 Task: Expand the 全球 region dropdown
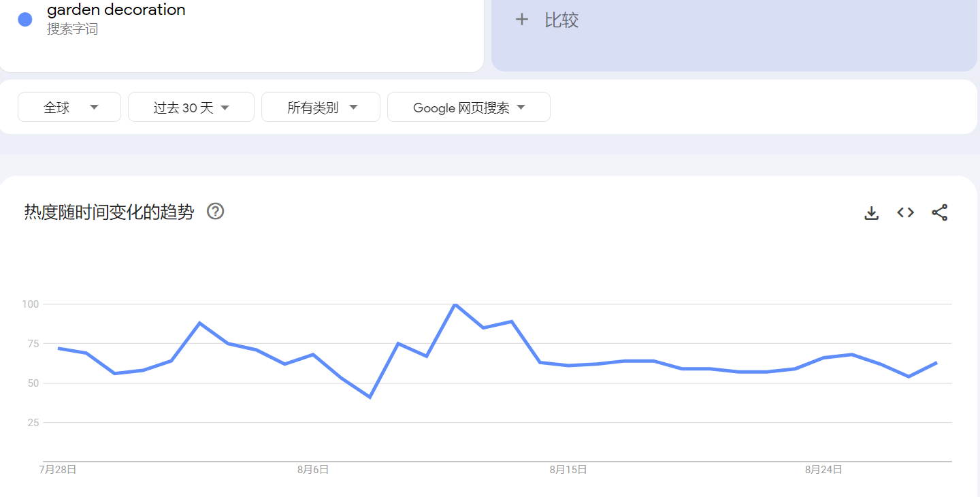pyautogui.click(x=69, y=108)
